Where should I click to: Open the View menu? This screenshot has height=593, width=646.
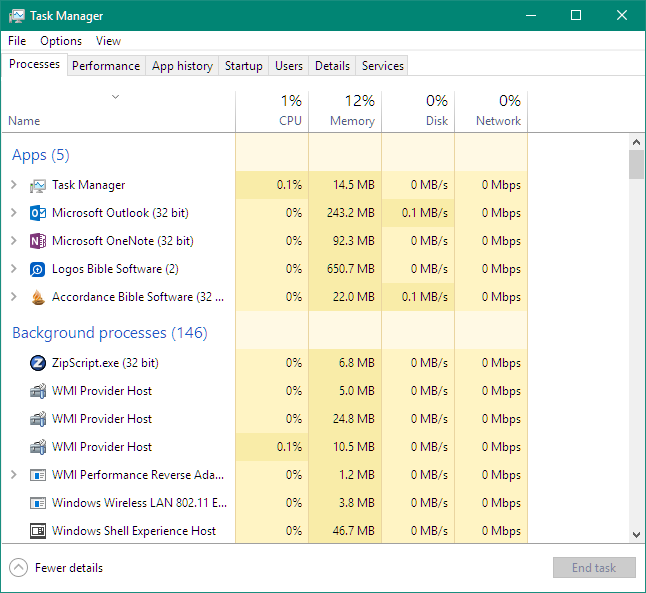tap(108, 41)
